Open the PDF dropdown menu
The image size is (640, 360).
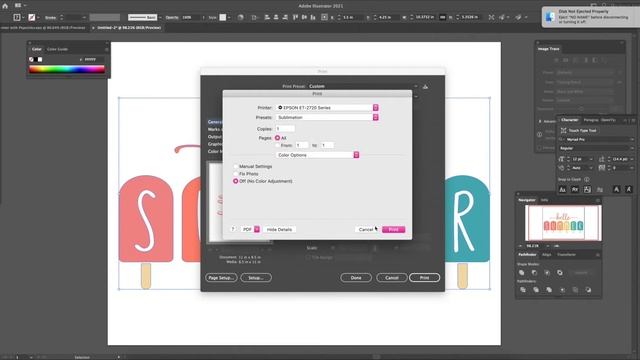click(250, 229)
